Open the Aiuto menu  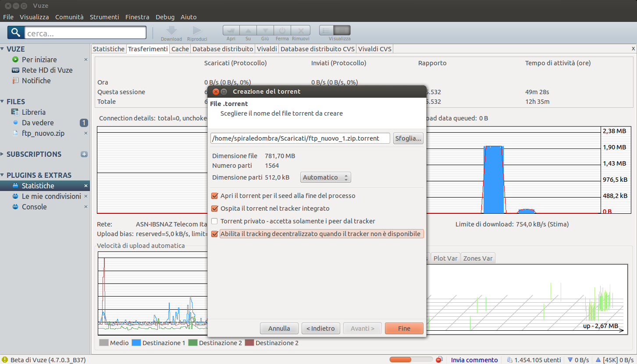click(x=189, y=17)
